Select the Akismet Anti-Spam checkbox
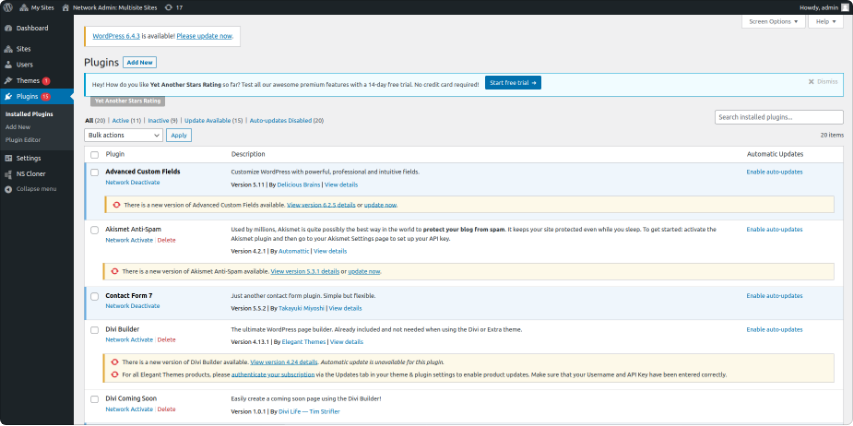853x426 pixels. (x=95, y=229)
